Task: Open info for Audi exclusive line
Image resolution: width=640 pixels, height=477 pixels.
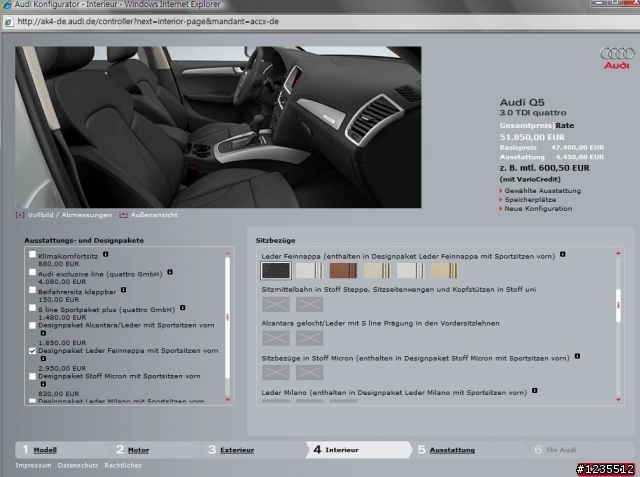Action: point(170,272)
